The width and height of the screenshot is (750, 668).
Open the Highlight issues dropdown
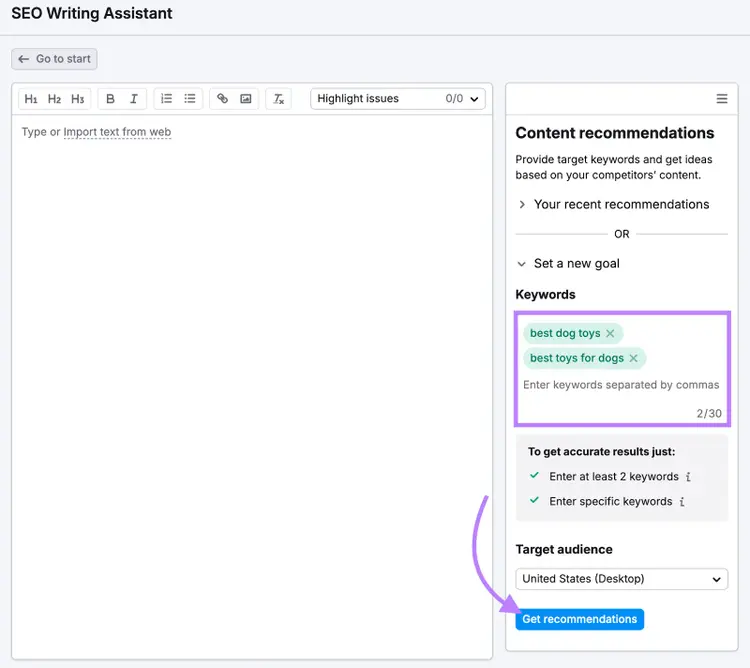click(x=398, y=99)
